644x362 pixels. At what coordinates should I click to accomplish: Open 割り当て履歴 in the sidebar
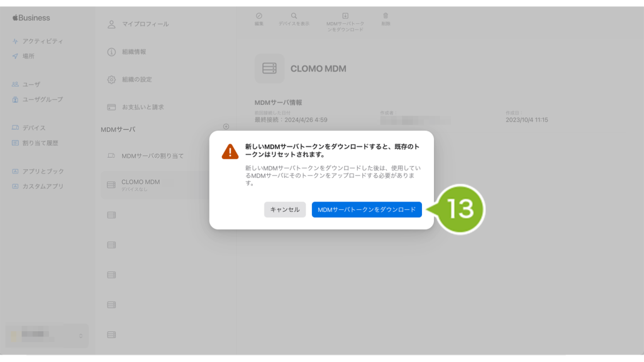point(40,143)
